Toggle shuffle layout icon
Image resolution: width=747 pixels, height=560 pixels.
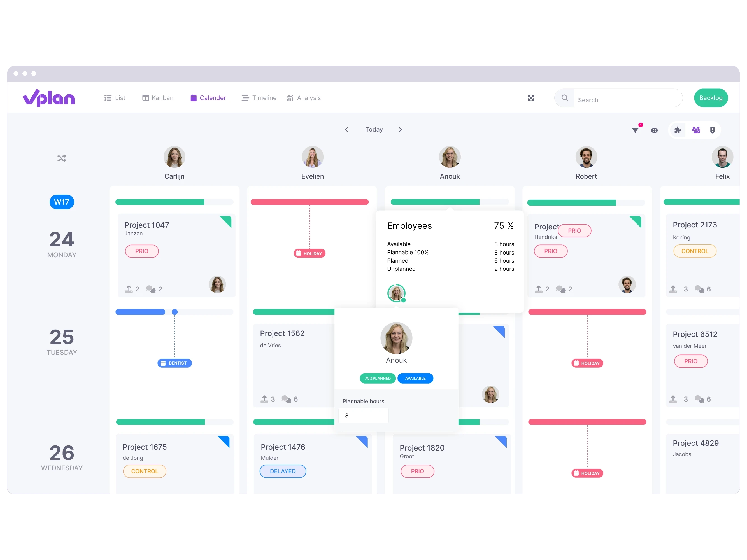(x=62, y=158)
